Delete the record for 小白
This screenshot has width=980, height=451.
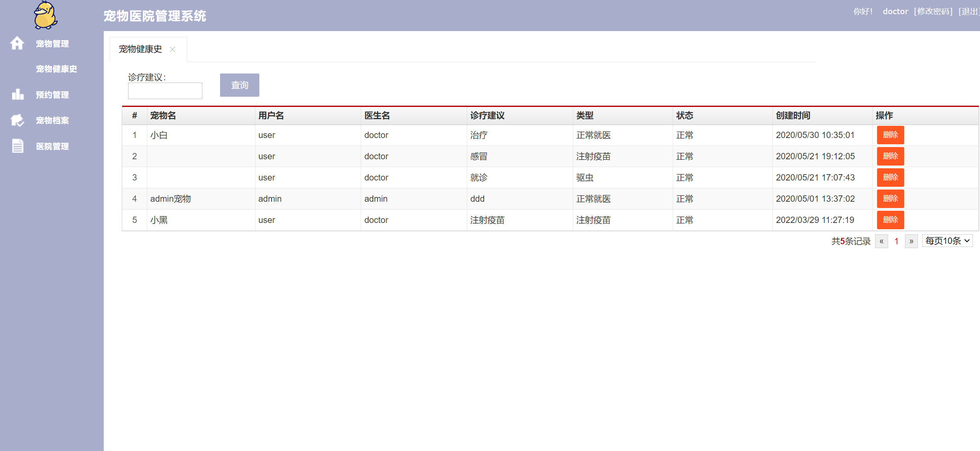point(890,135)
